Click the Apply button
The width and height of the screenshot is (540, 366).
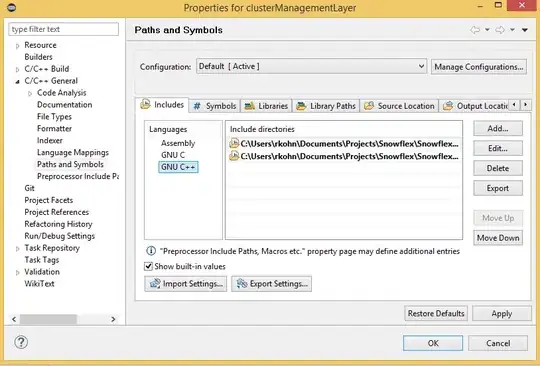[502, 313]
